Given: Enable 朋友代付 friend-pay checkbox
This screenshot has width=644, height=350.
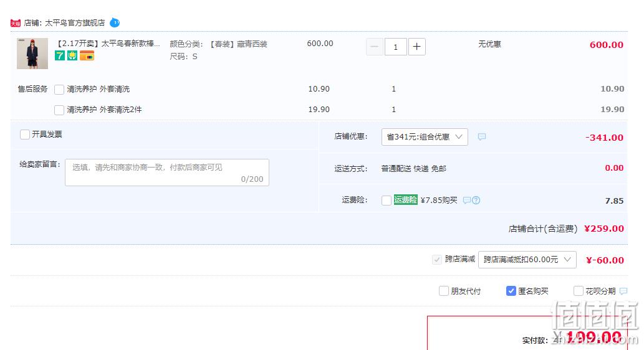Looking at the screenshot, I should (x=444, y=291).
